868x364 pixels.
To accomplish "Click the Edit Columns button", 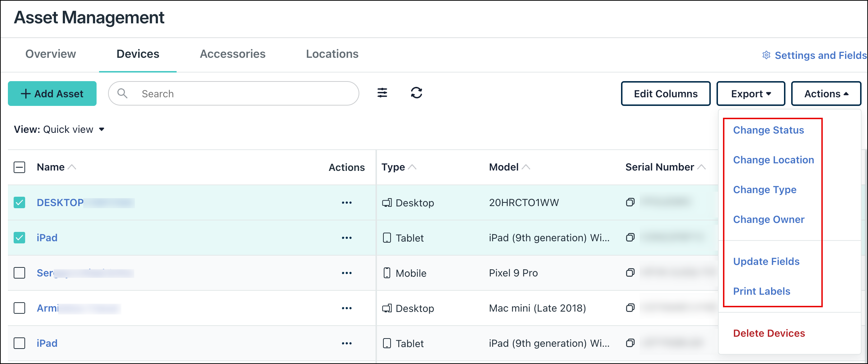I will (x=666, y=93).
